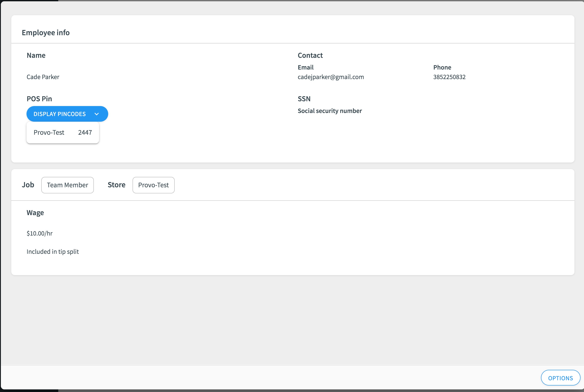
Task: Click the Contact section heading
Action: pyautogui.click(x=310, y=55)
